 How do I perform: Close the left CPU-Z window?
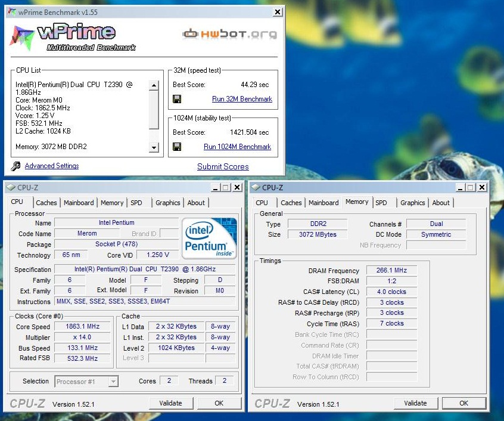(x=237, y=187)
